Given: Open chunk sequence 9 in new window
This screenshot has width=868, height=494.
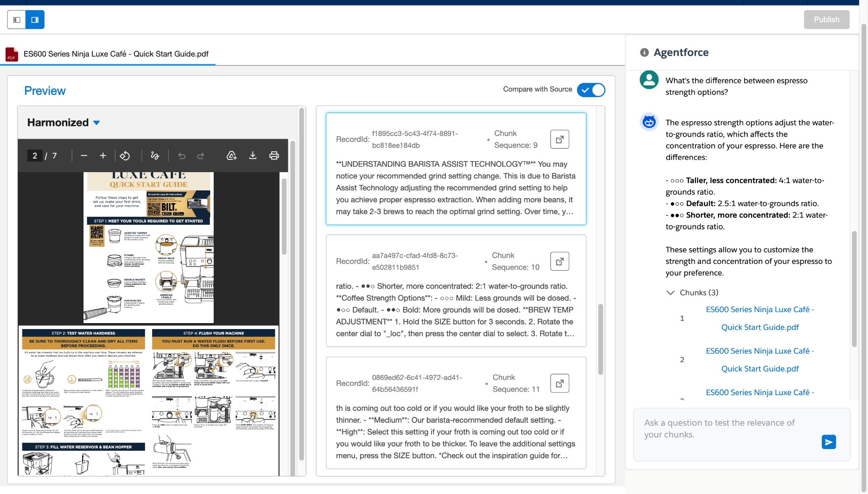Looking at the screenshot, I should point(559,139).
